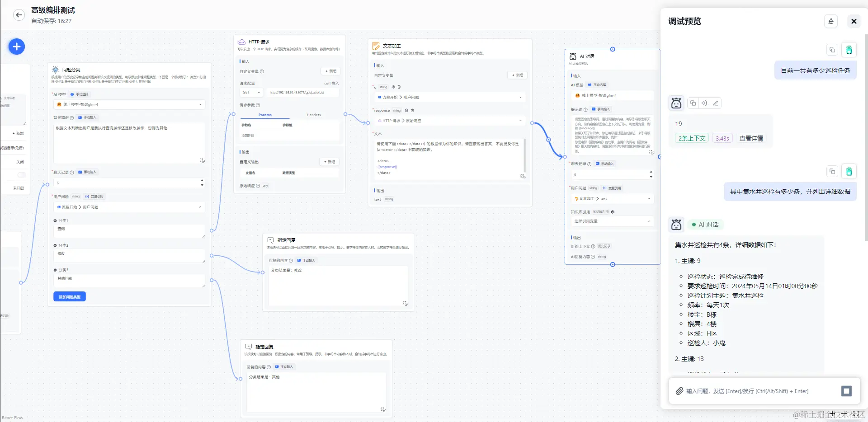The image size is (868, 422).
Task: Open the HTTP 请求 > 原始响应 dropdown
Action: pos(450,121)
